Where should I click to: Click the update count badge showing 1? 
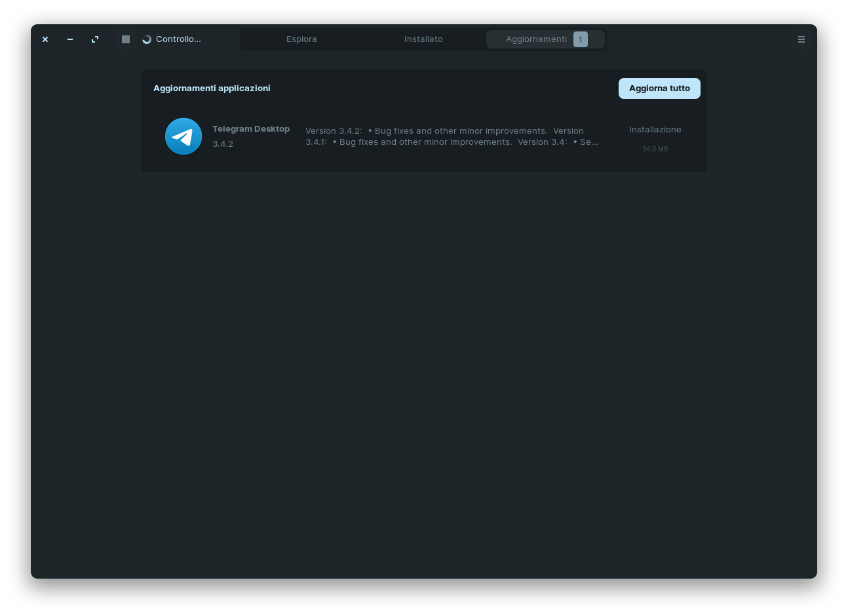[581, 39]
